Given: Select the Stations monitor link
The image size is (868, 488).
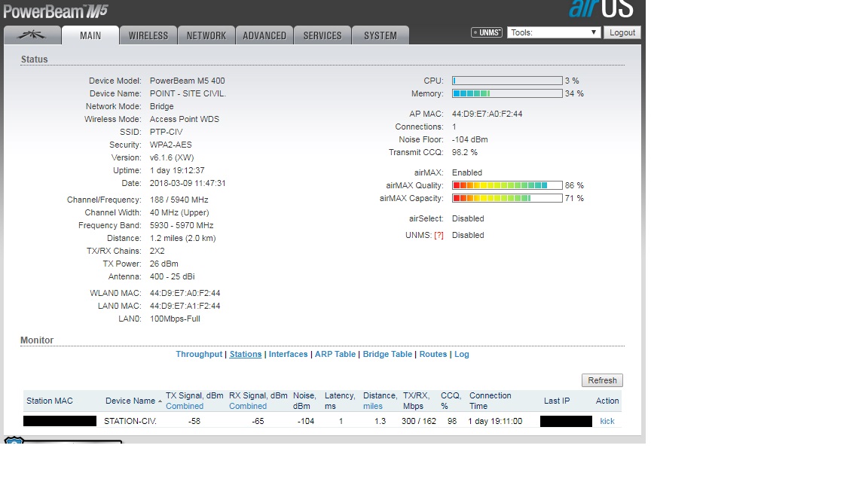Looking at the screenshot, I should [x=245, y=354].
